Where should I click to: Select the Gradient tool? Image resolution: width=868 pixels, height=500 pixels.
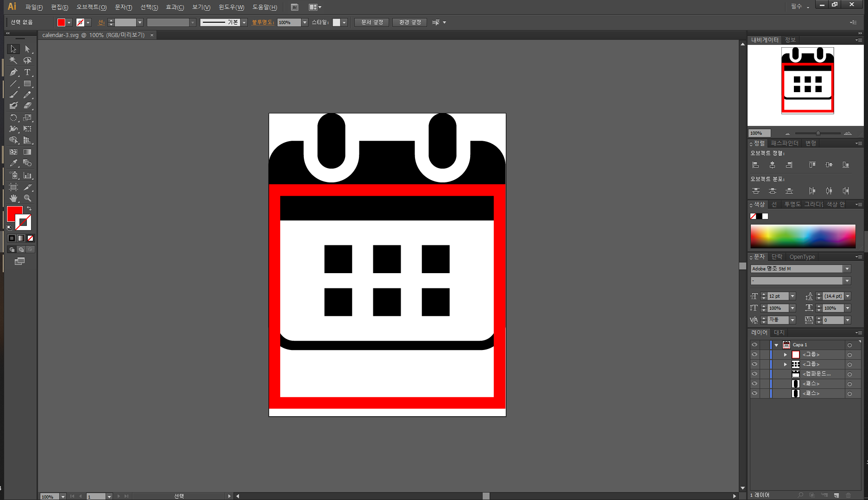[x=27, y=152]
